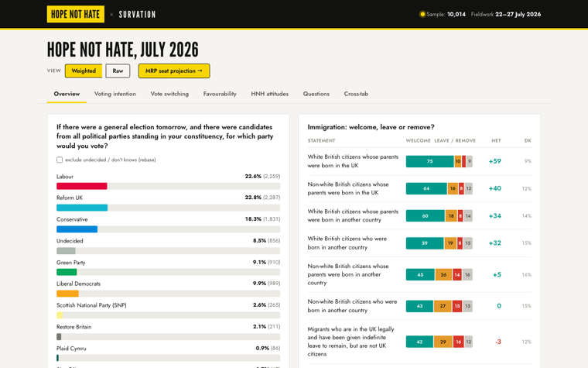Click the +32 net score
588x368 pixels.
494,243
